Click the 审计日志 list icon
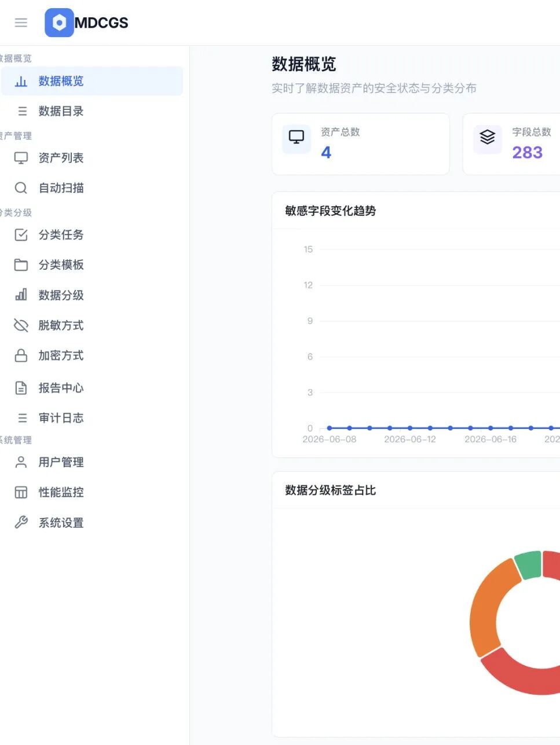This screenshot has height=745, width=560. point(22,418)
